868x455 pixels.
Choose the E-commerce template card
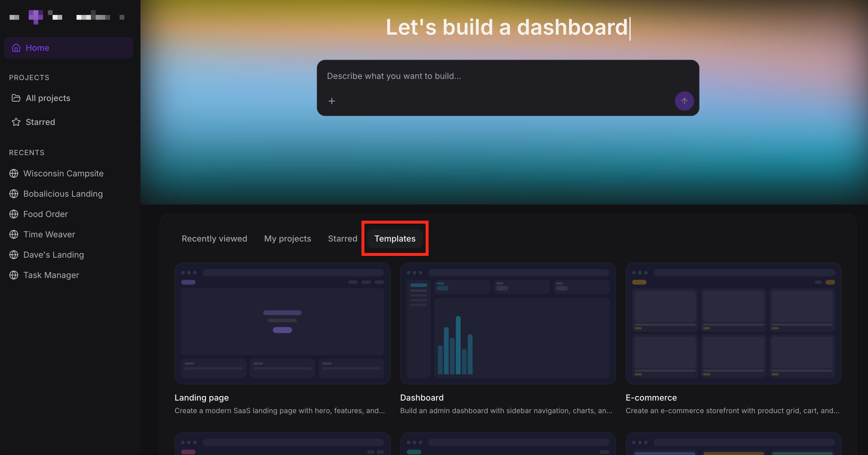(733, 323)
